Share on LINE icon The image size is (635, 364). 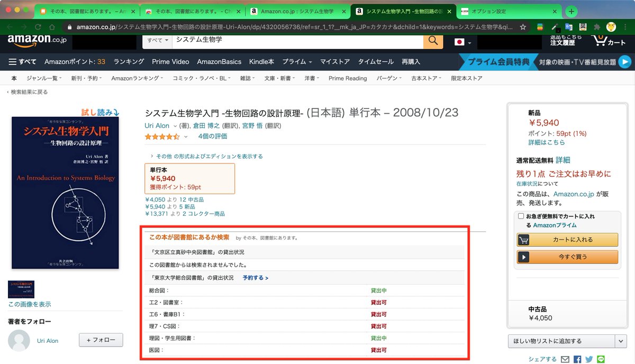pos(601,359)
